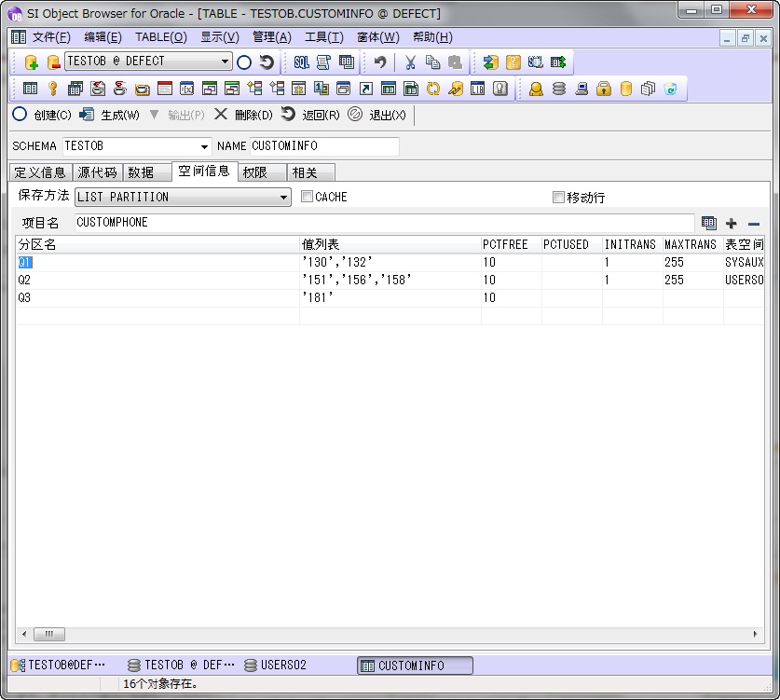The width and height of the screenshot is (780, 700).
Task: Click the 删除(D) button
Action: 243,115
